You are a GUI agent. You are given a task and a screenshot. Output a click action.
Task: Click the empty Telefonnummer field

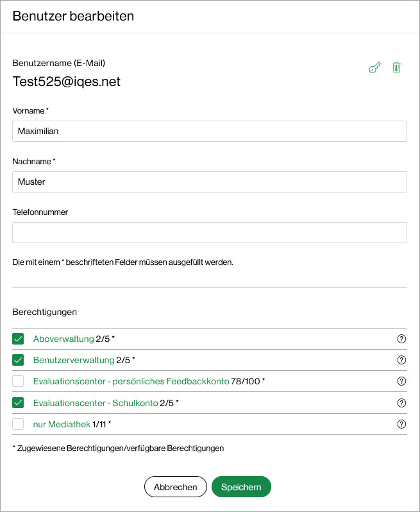coord(210,232)
